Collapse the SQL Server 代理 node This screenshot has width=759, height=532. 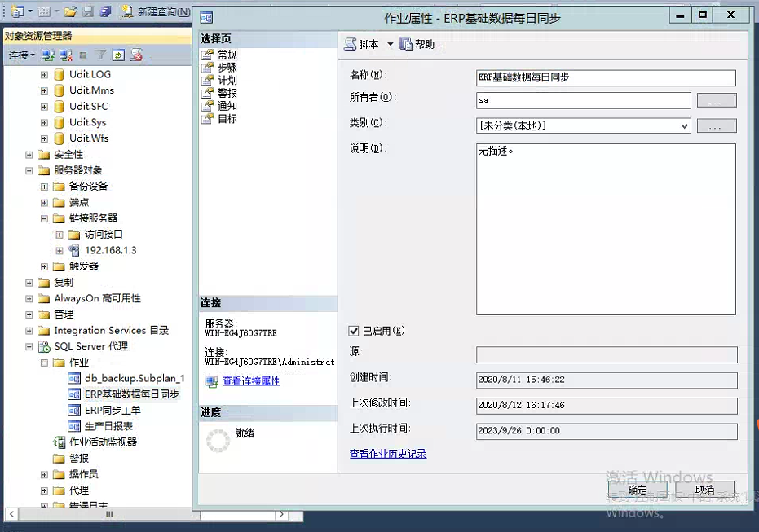click(x=29, y=346)
